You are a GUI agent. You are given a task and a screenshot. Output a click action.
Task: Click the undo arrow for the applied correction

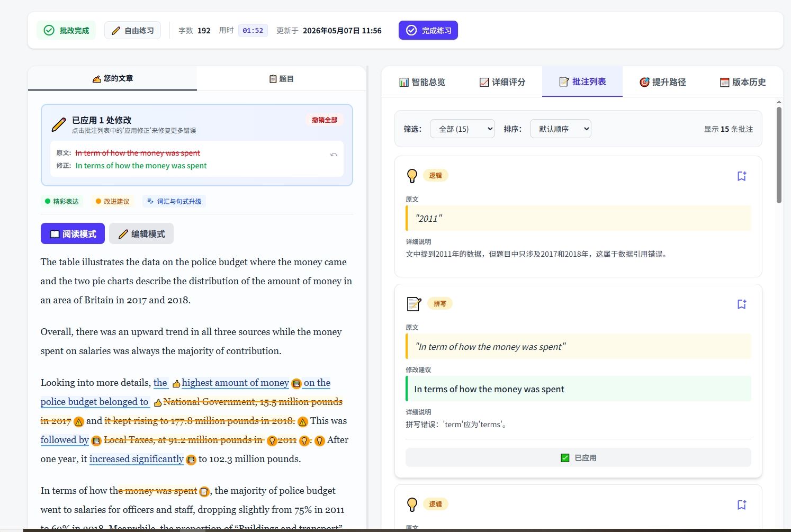334,155
